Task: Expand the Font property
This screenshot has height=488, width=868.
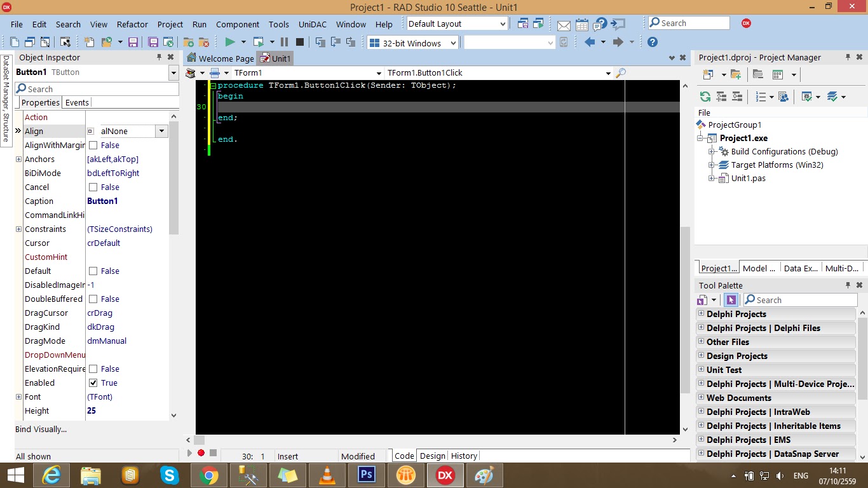Action: [x=19, y=397]
